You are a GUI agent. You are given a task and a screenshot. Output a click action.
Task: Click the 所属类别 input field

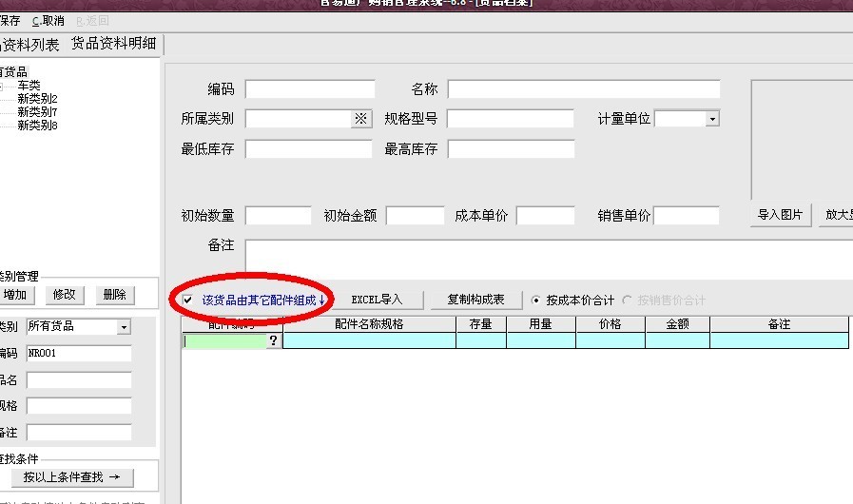pos(298,119)
